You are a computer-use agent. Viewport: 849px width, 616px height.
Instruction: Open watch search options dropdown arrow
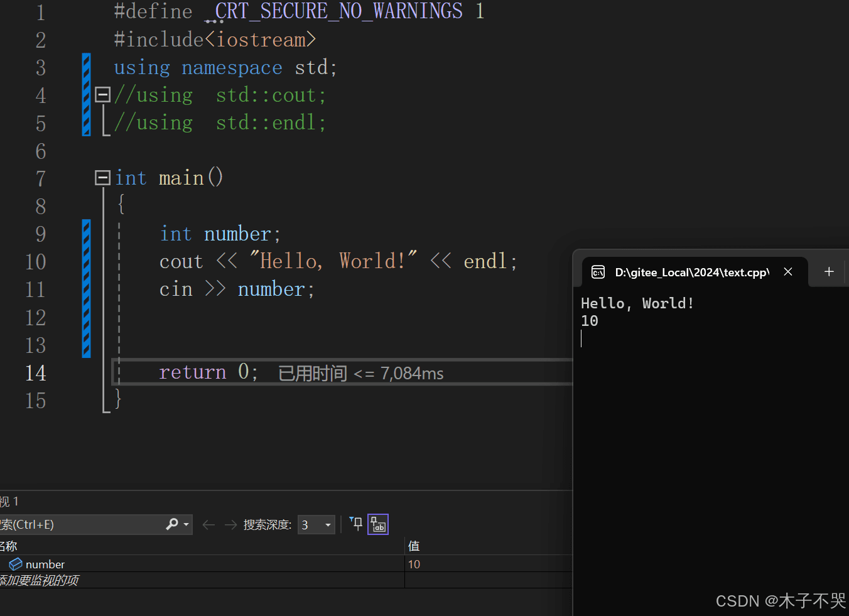point(186,524)
